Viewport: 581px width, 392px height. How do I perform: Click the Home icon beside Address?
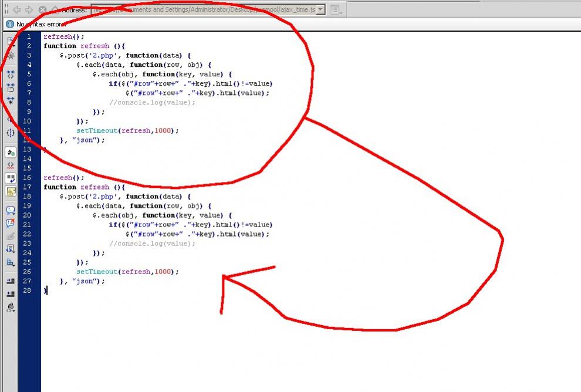click(55, 9)
